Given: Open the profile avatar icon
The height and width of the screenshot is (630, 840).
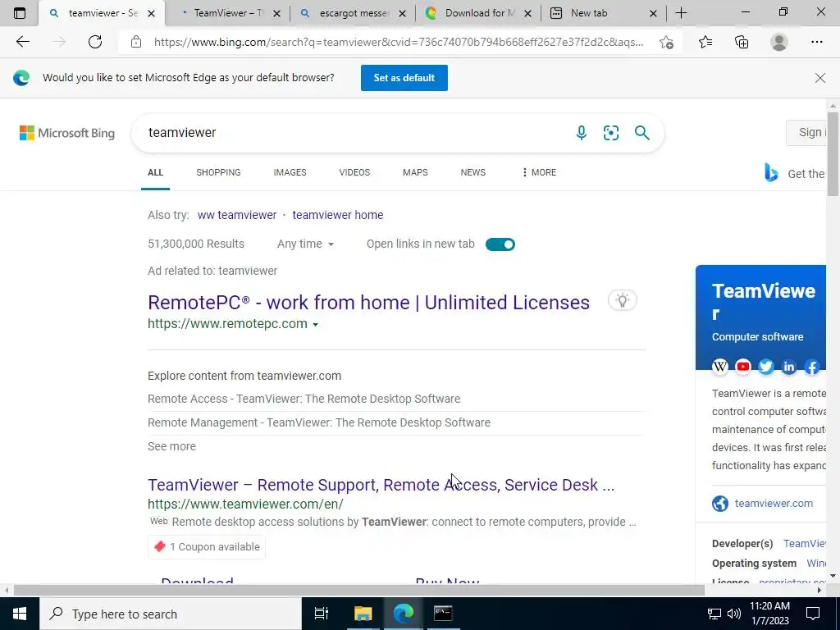Looking at the screenshot, I should [x=779, y=42].
